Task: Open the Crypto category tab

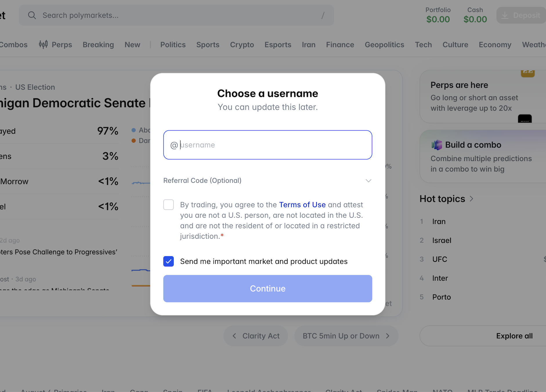Action: click(242, 45)
